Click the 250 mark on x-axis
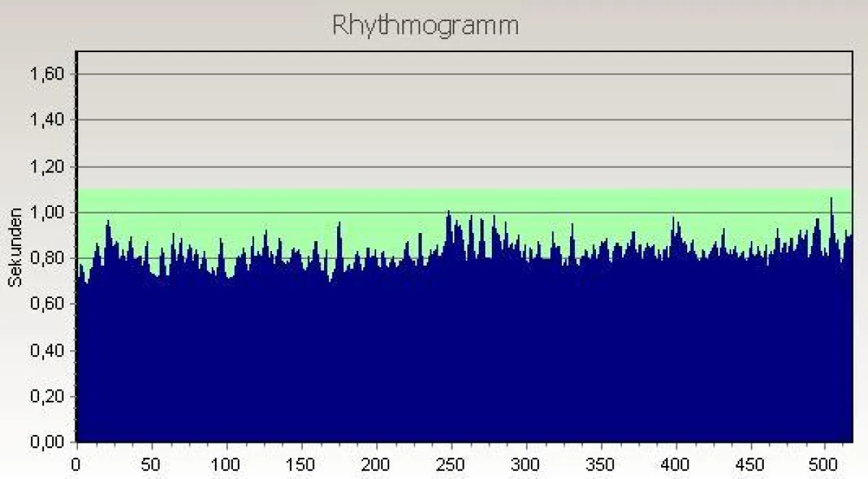The height and width of the screenshot is (479, 868). [451, 463]
